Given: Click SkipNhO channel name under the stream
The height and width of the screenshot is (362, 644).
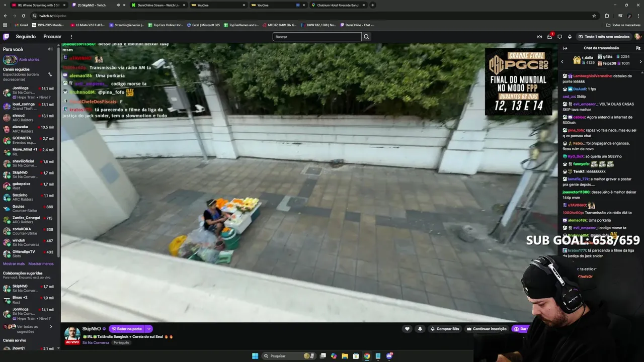Looking at the screenshot, I should [x=92, y=329].
